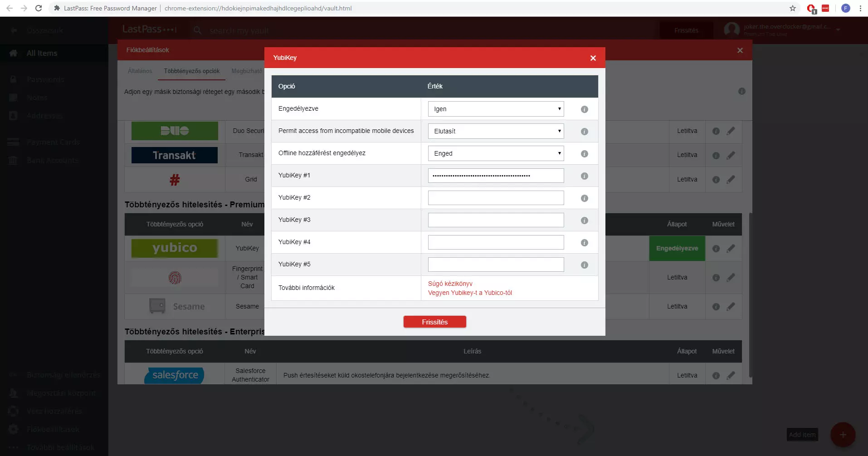Show info for Transakt row
Image resolution: width=868 pixels, height=456 pixels.
pyautogui.click(x=716, y=156)
